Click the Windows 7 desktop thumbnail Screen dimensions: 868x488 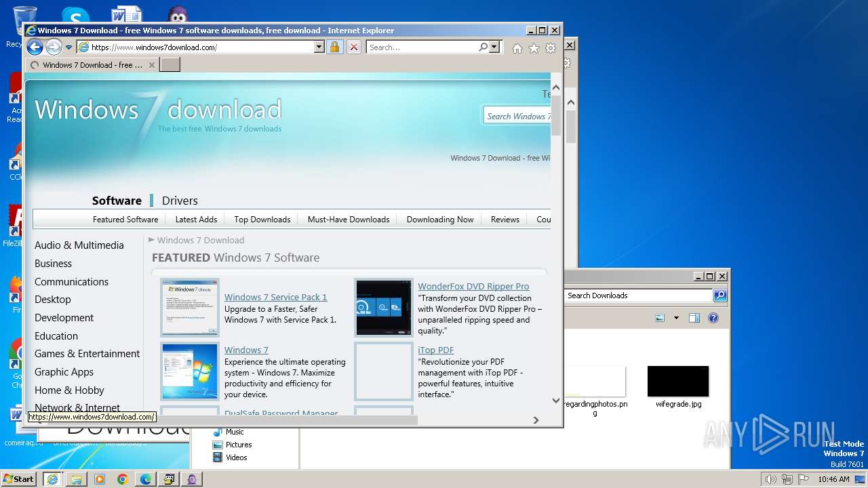[190, 371]
